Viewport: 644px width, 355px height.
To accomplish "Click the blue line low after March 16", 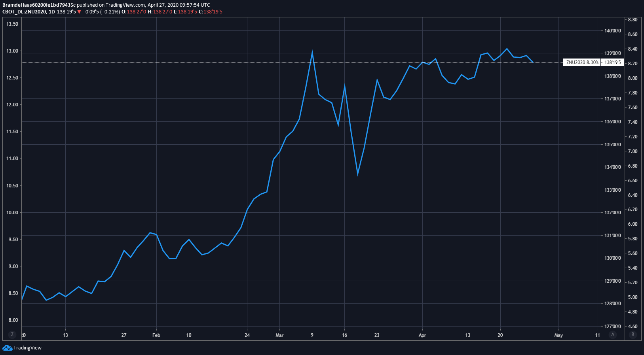I will pyautogui.click(x=357, y=173).
